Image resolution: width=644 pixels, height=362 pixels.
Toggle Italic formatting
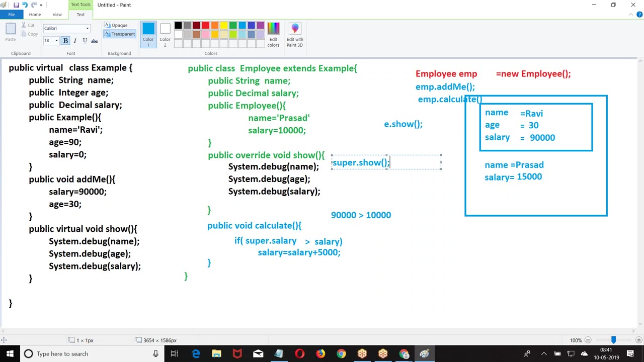tap(75, 41)
